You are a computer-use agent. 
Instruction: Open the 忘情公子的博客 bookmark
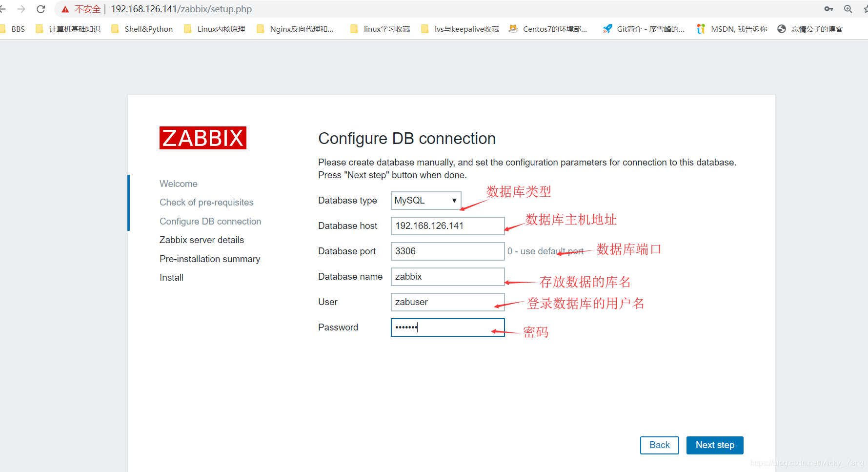pyautogui.click(x=810, y=29)
